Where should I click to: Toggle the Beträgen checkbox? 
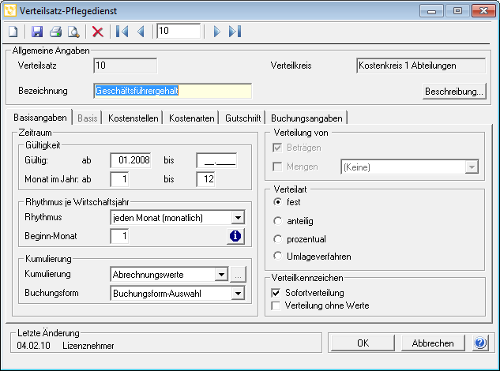(277, 148)
